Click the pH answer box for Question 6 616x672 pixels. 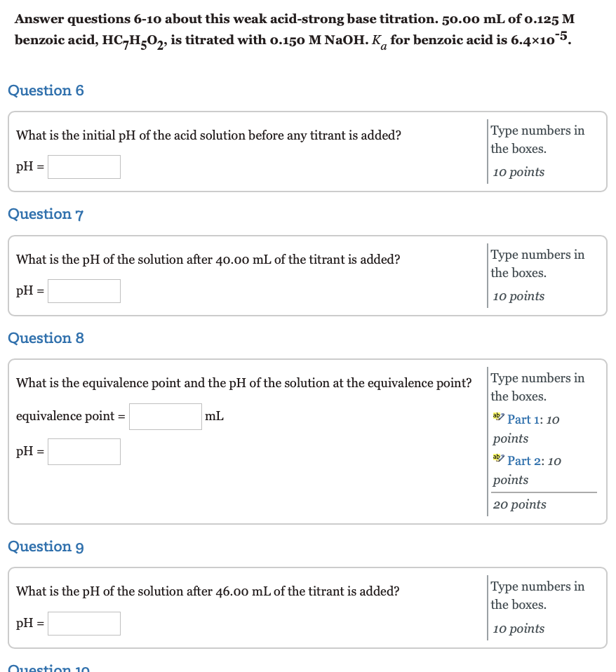coord(83,166)
